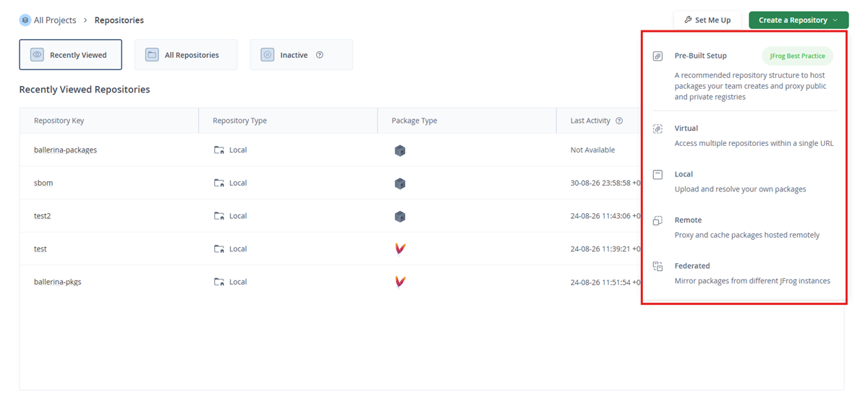Click the Create a Repository chevron arrow

click(x=835, y=20)
